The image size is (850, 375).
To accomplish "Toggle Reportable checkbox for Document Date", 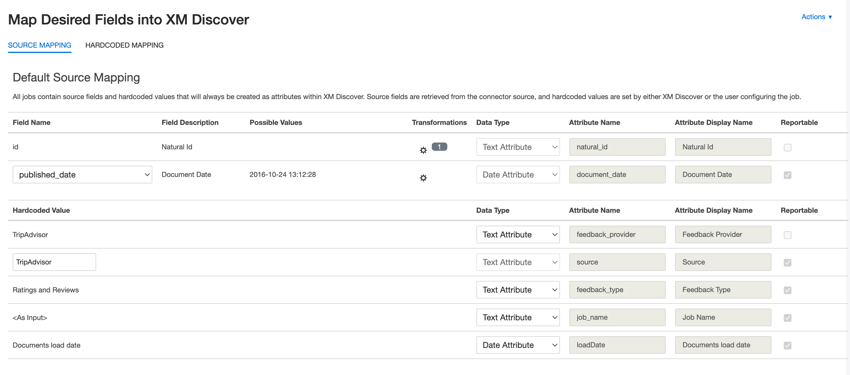I will 788,175.
